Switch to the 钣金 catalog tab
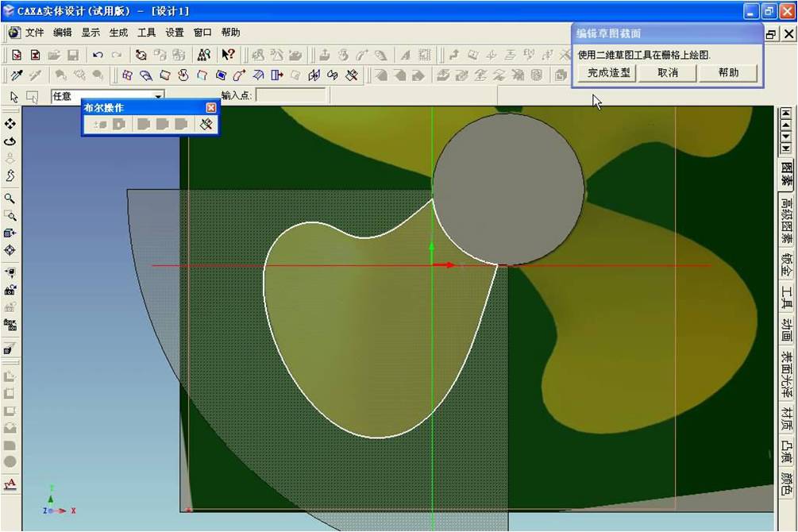 pyautogui.click(x=786, y=264)
